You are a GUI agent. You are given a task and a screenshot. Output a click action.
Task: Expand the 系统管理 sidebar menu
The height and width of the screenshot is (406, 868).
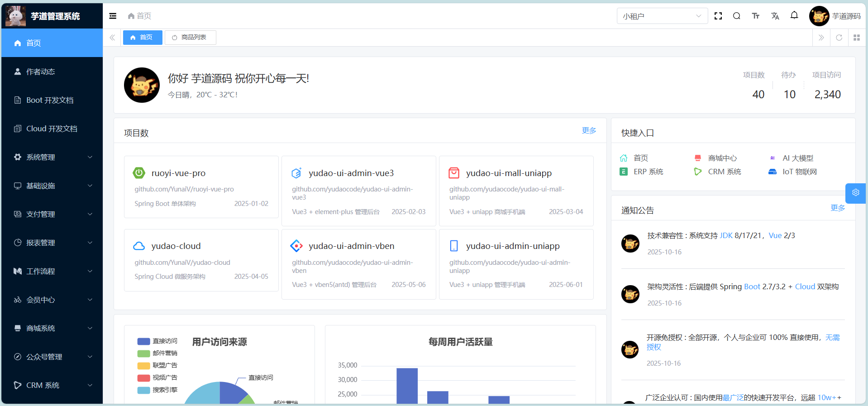[52, 157]
